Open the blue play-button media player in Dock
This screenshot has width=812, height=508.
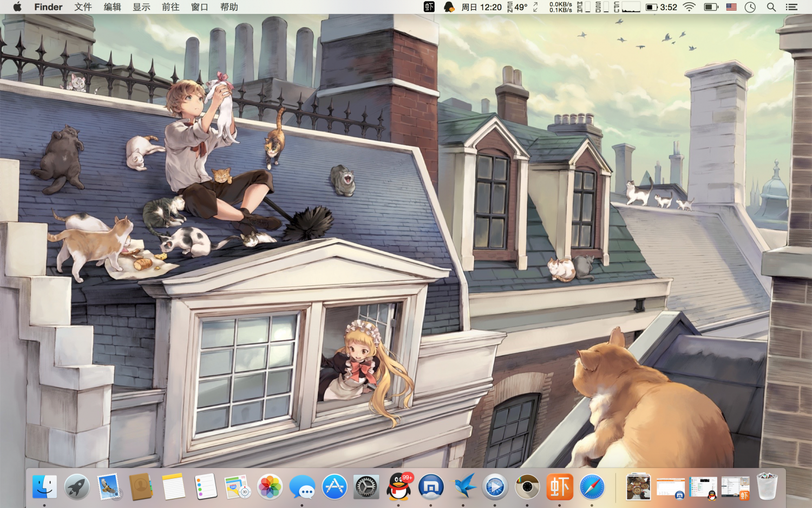495,486
